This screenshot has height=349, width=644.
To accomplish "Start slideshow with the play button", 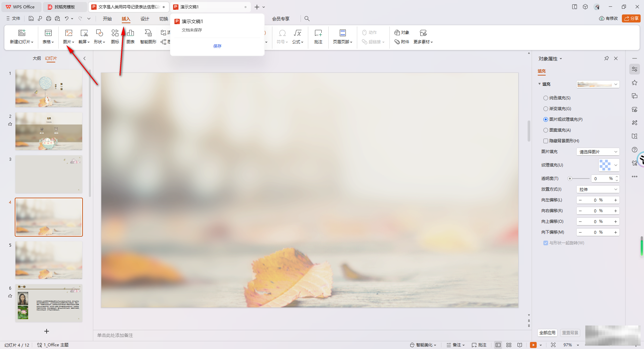I will [533, 345].
